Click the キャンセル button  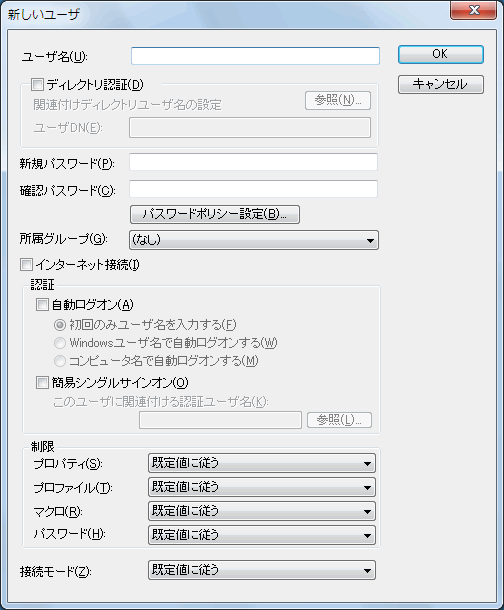(x=441, y=84)
